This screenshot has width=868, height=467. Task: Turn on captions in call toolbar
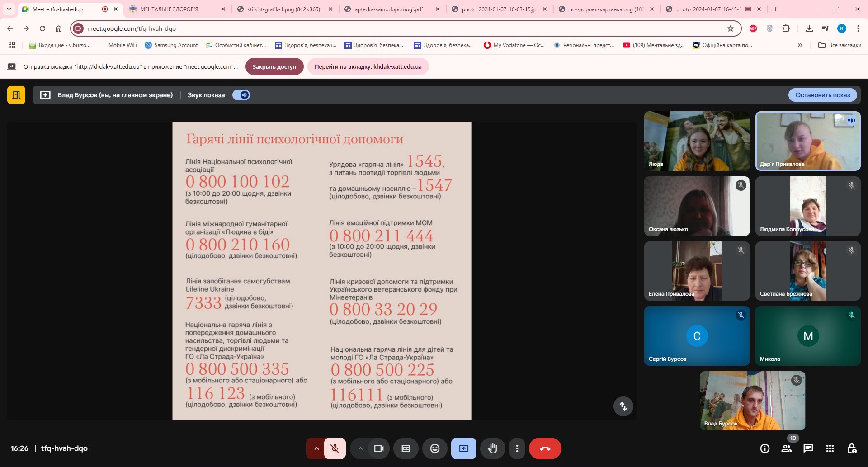406,448
